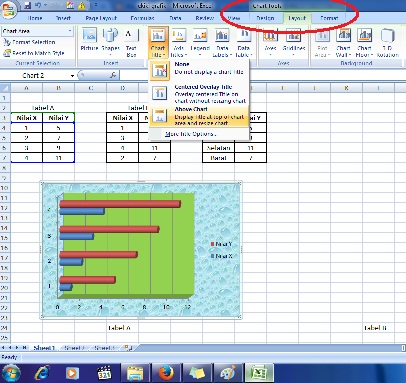Image resolution: width=406 pixels, height=383 pixels.
Task: Switch to Excel in taskbar
Action: [258, 373]
